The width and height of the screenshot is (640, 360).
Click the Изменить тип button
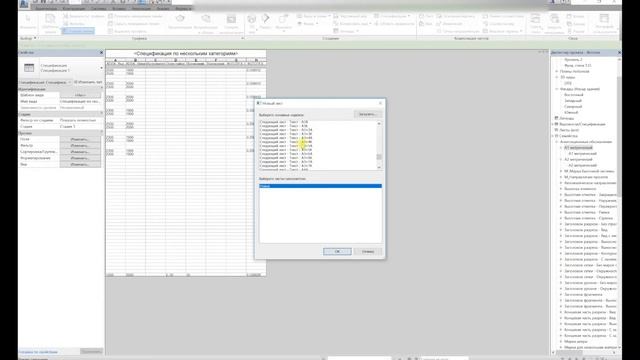click(x=88, y=82)
